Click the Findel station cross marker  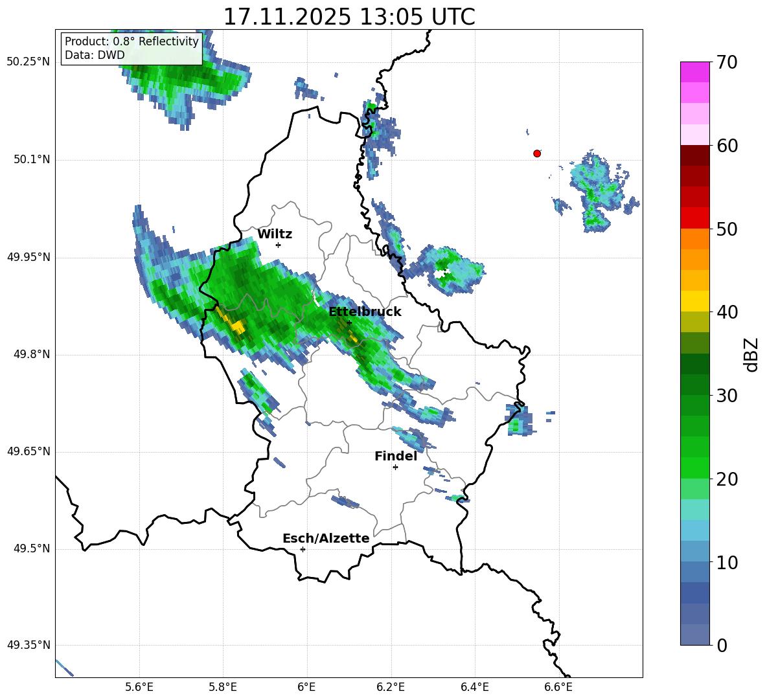pyautogui.click(x=396, y=468)
